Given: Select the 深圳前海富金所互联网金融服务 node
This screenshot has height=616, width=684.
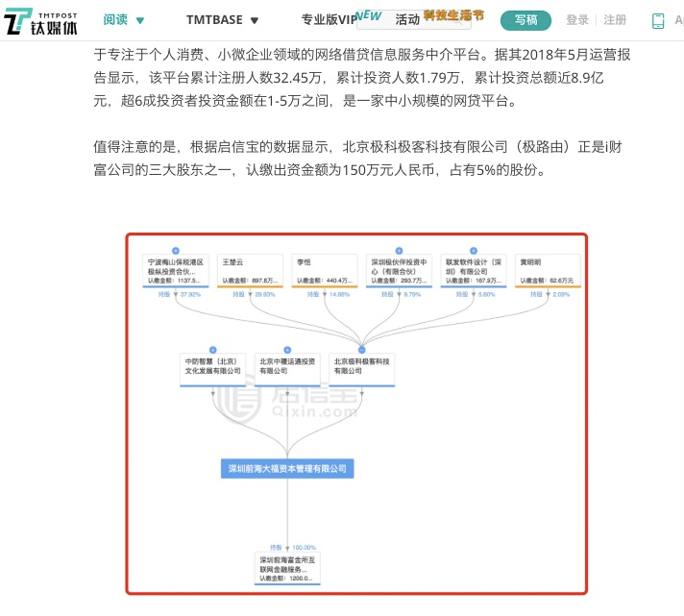Looking at the screenshot, I should pos(287,569).
